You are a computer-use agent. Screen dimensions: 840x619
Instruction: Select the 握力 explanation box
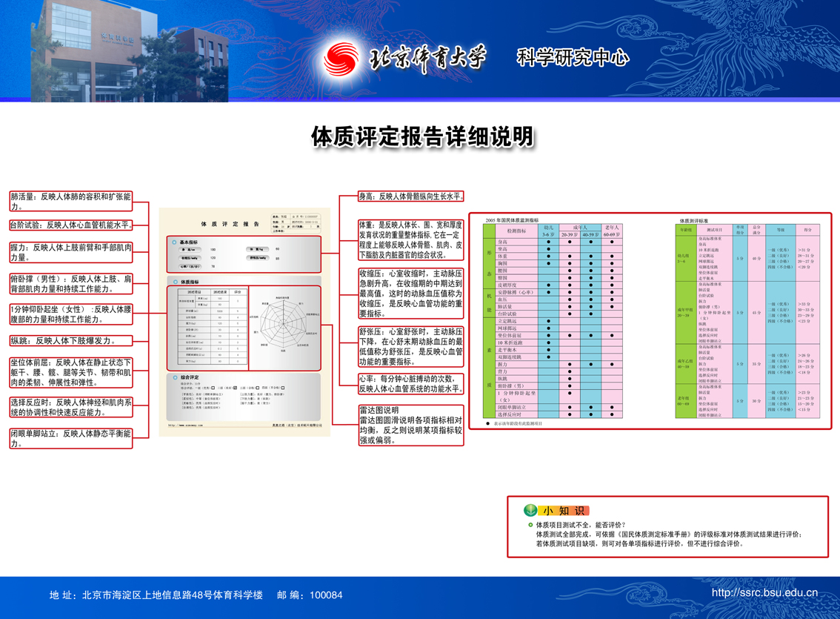(x=70, y=253)
